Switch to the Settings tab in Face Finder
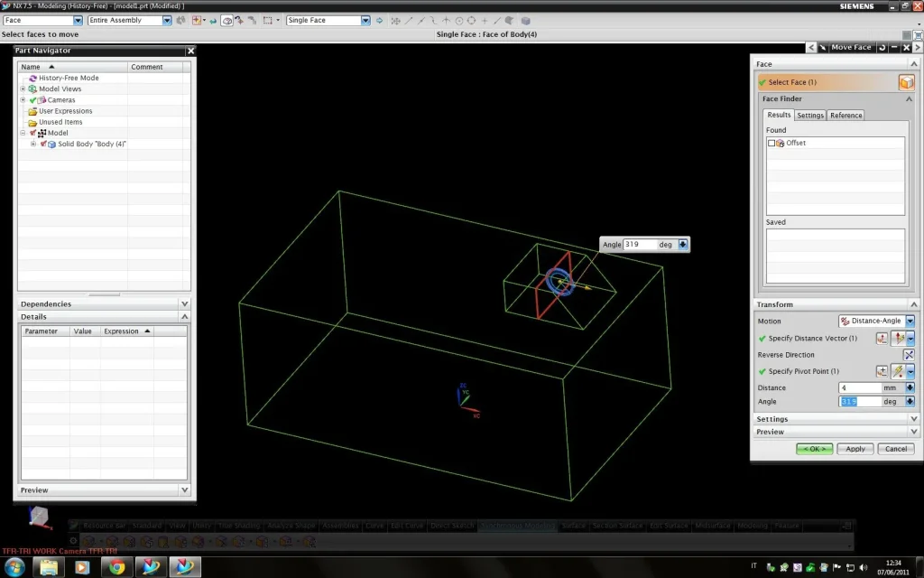 [810, 115]
